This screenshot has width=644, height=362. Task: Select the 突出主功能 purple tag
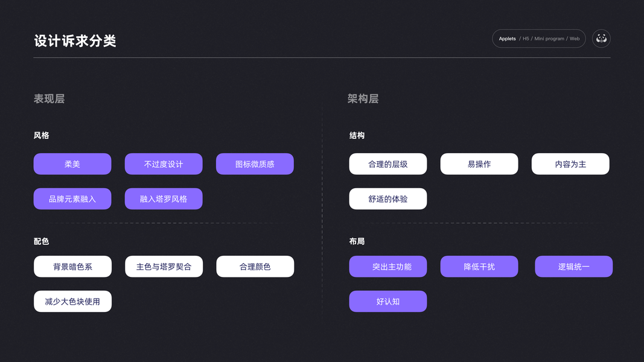(388, 267)
